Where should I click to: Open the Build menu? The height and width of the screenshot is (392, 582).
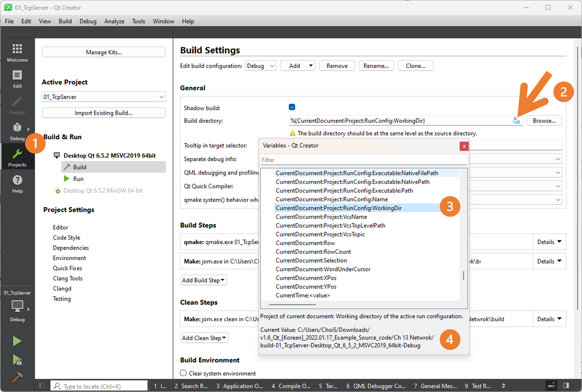65,21
